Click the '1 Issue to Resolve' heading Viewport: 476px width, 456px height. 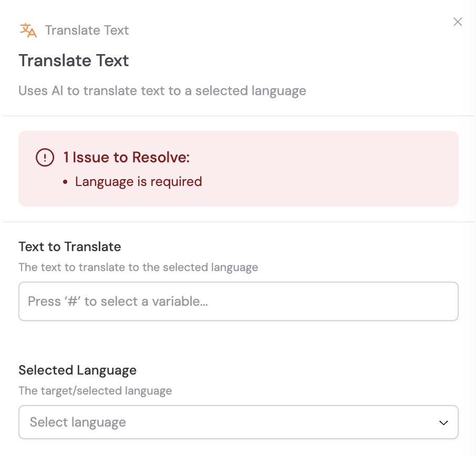coord(125,157)
